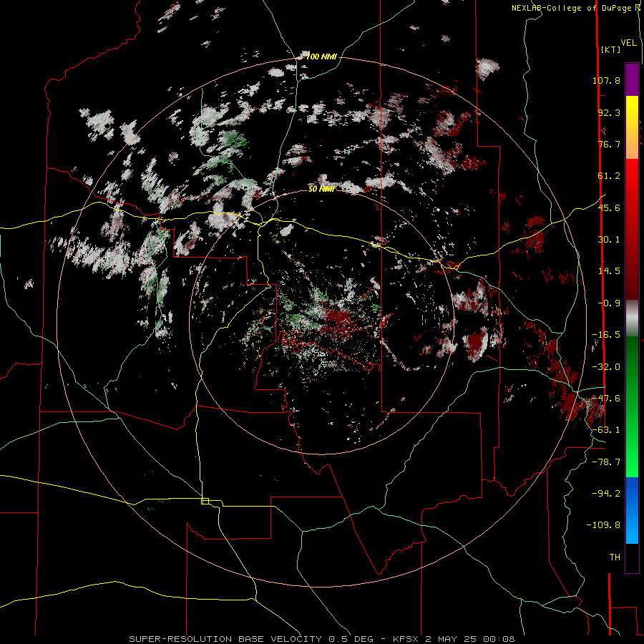Screen dimensions: 644x644
Task: Click the -16.5 velocity scale value
Action: [x=606, y=335]
